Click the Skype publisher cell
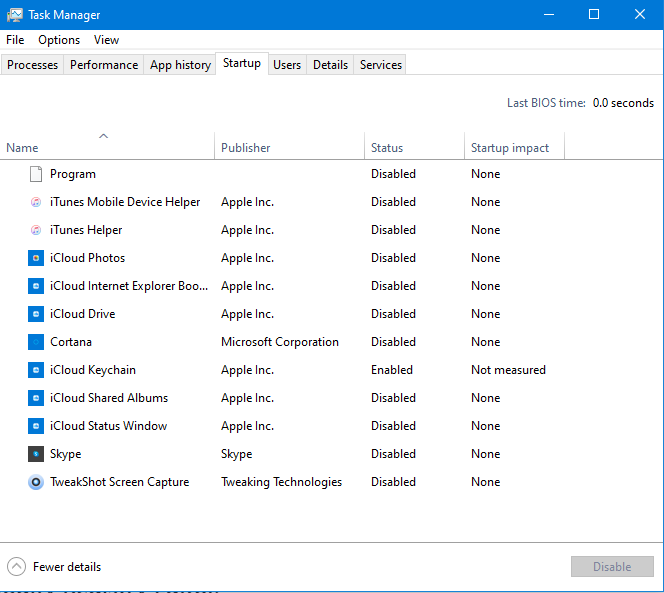 coord(236,454)
